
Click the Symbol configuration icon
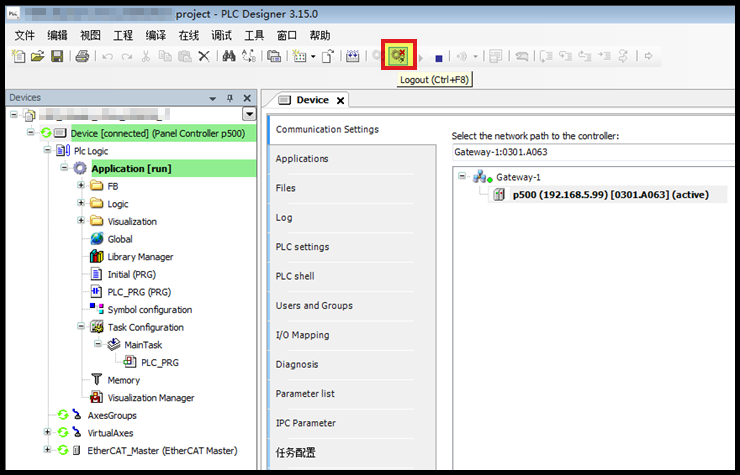[97, 309]
